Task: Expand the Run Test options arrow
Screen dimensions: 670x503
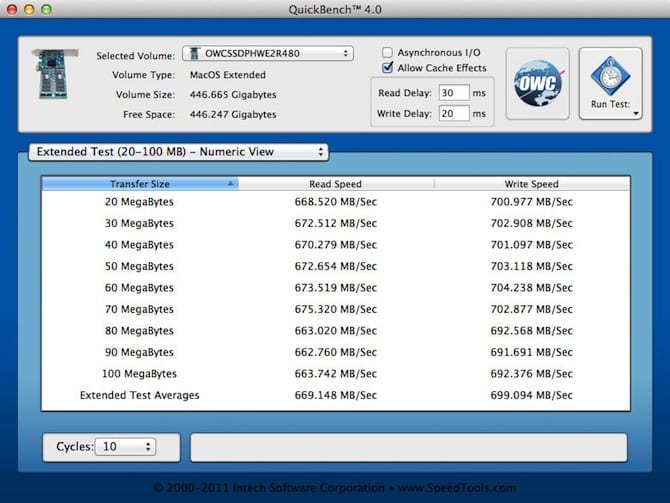Action: pos(634,114)
